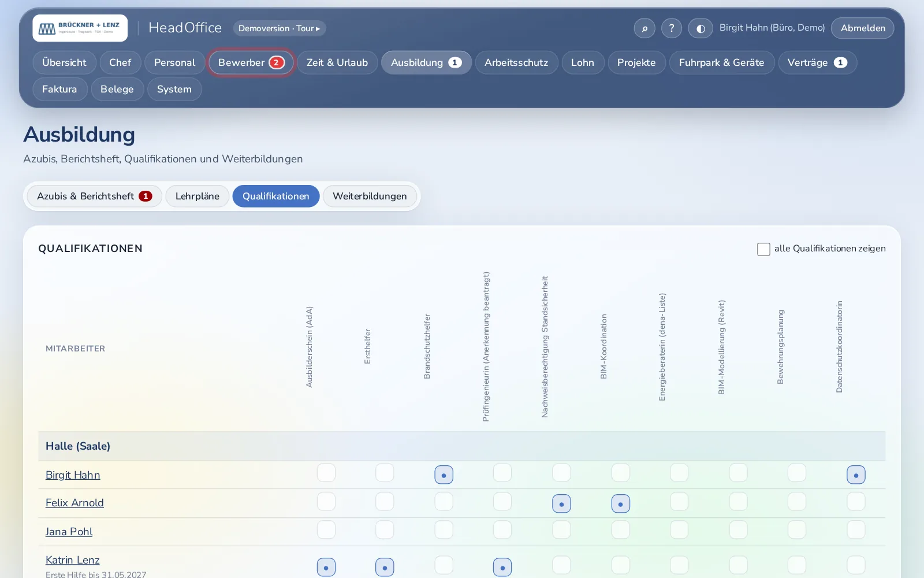Screen dimensions: 924x578
Task: Enable 'alle Qualifikationen zeigen' checkbox
Action: [x=763, y=249]
